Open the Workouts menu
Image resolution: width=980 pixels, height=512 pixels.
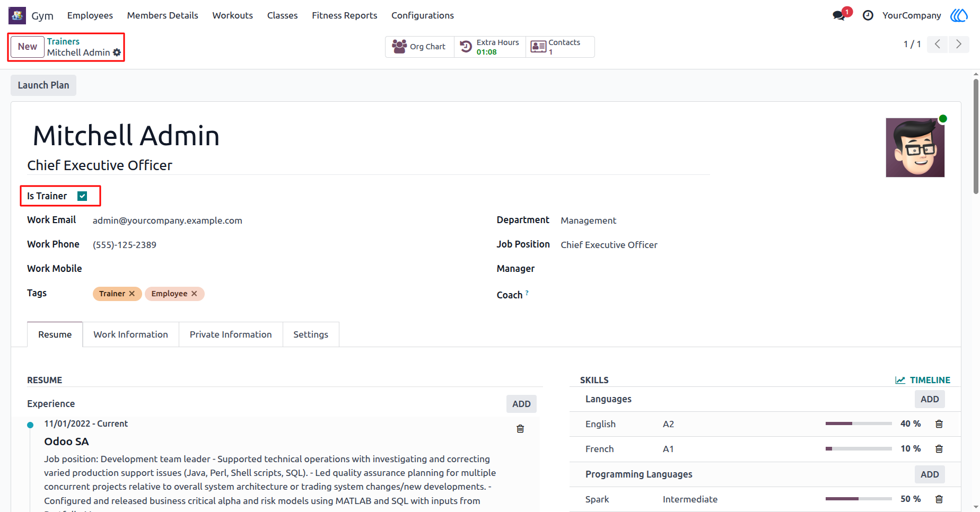233,15
